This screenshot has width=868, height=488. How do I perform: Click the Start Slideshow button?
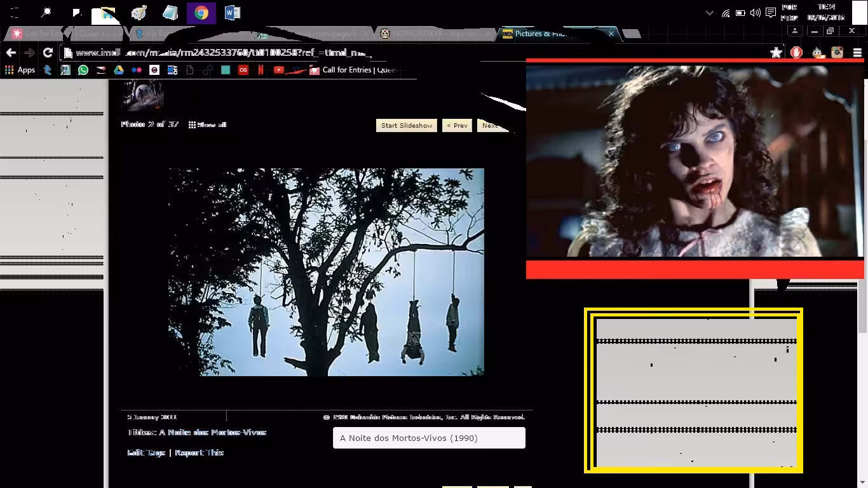tap(407, 125)
